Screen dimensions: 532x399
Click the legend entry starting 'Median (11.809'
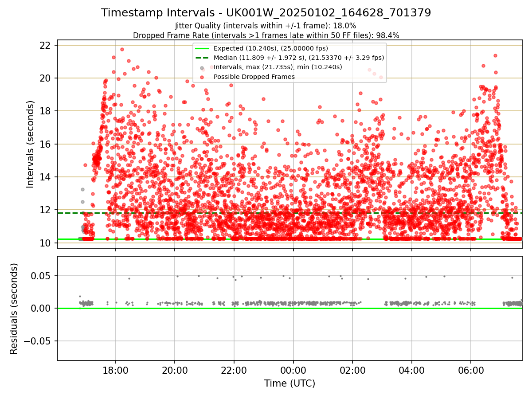[x=299, y=58]
